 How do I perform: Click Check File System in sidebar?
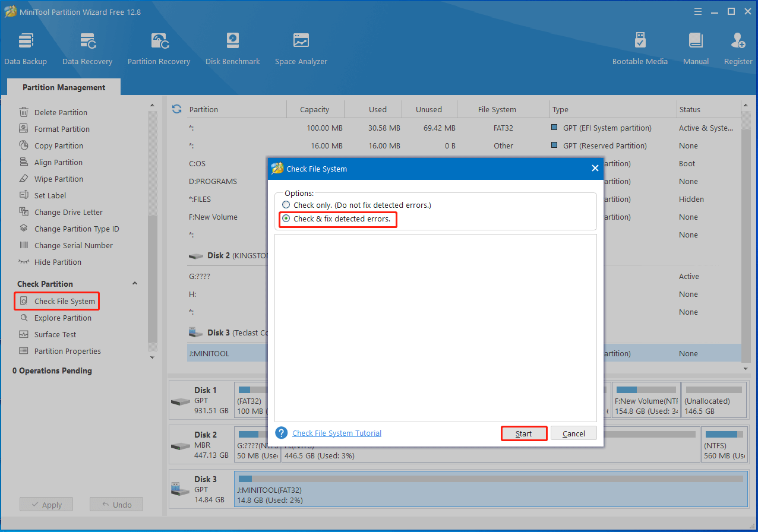57,301
